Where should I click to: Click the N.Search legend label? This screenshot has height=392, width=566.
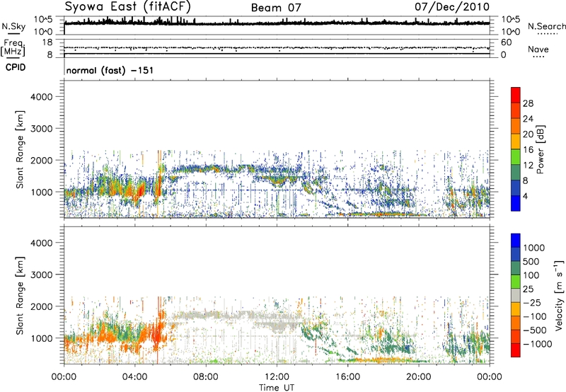click(x=546, y=26)
